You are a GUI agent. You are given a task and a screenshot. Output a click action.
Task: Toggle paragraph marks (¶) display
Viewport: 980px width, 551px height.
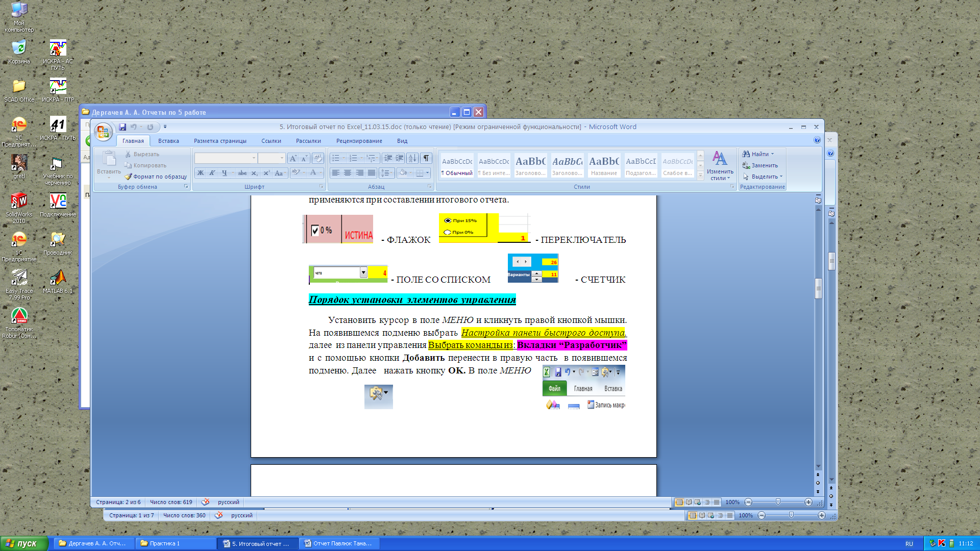[x=426, y=158]
